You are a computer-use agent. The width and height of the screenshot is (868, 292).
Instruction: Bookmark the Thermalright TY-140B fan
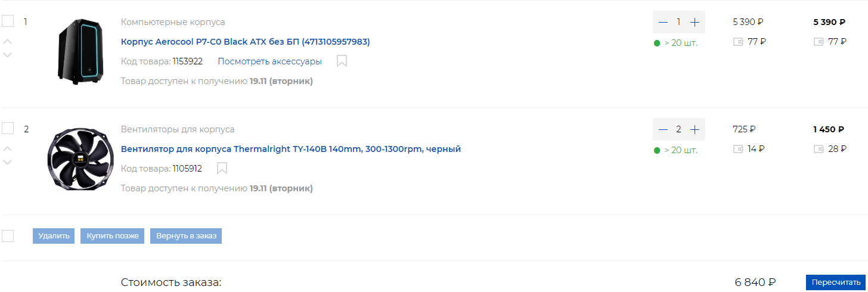[222, 169]
